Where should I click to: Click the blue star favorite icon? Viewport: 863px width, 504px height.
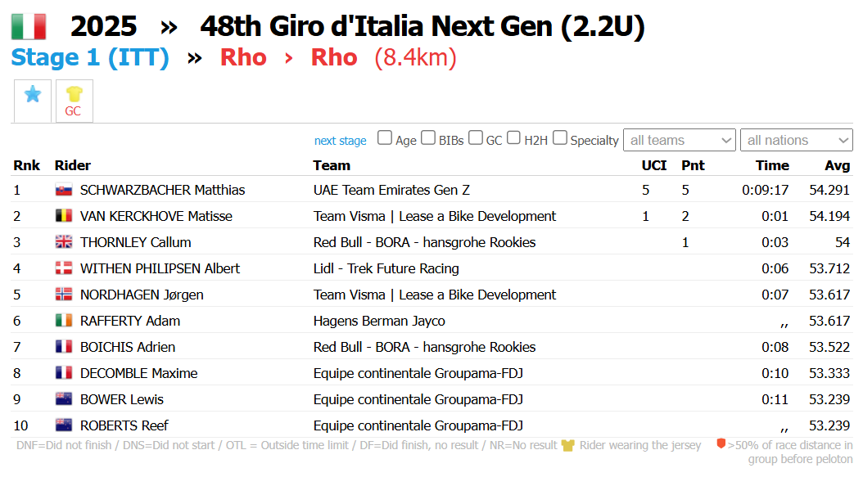pyautogui.click(x=33, y=95)
